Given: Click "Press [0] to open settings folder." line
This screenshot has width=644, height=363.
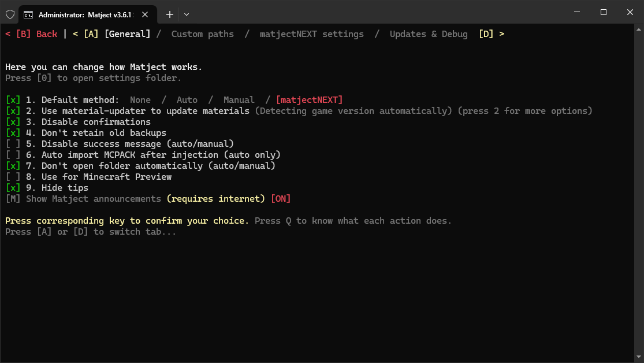Looking at the screenshot, I should coord(93,78).
